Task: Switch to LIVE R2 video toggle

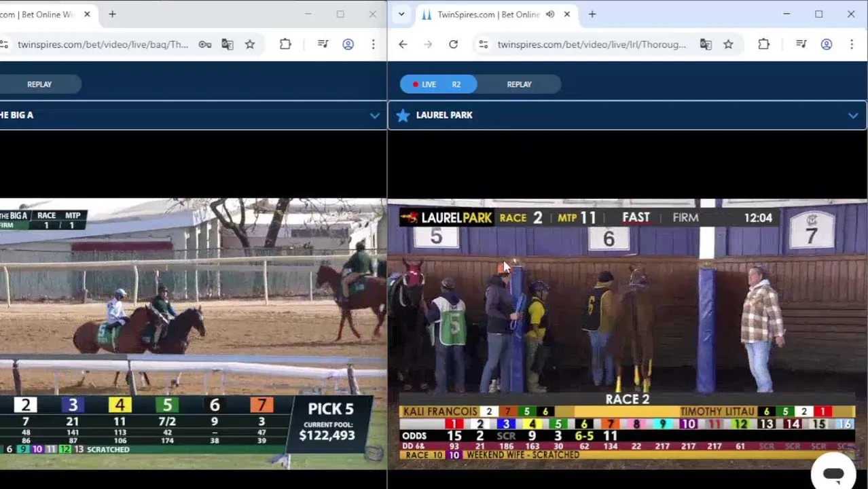Action: click(438, 84)
